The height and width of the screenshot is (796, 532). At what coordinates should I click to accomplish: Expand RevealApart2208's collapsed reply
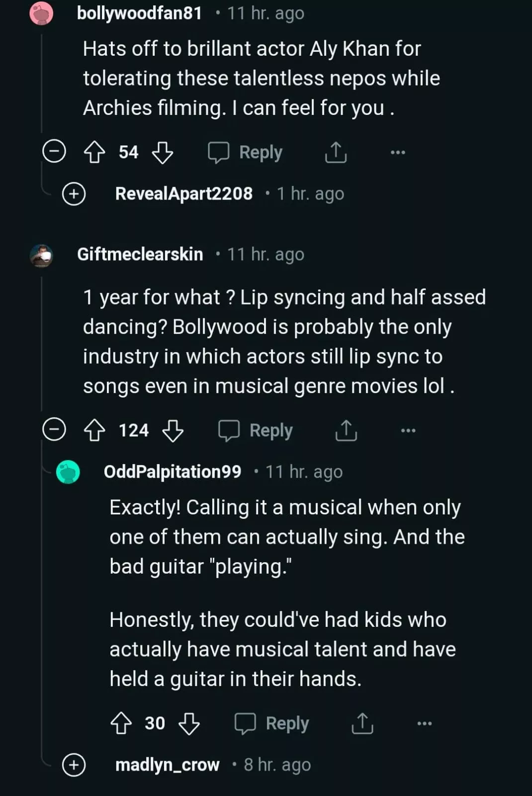point(74,194)
